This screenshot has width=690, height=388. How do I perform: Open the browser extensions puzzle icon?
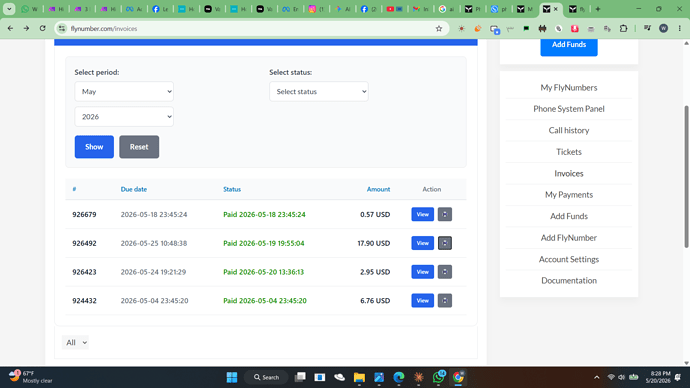click(x=623, y=29)
